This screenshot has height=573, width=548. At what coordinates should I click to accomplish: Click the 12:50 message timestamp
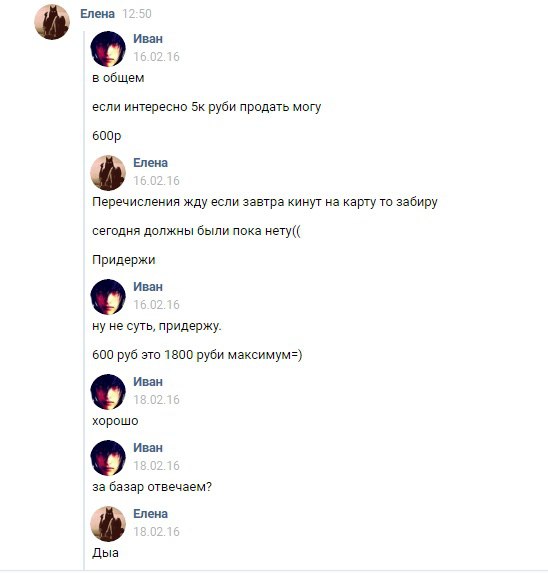click(x=137, y=14)
